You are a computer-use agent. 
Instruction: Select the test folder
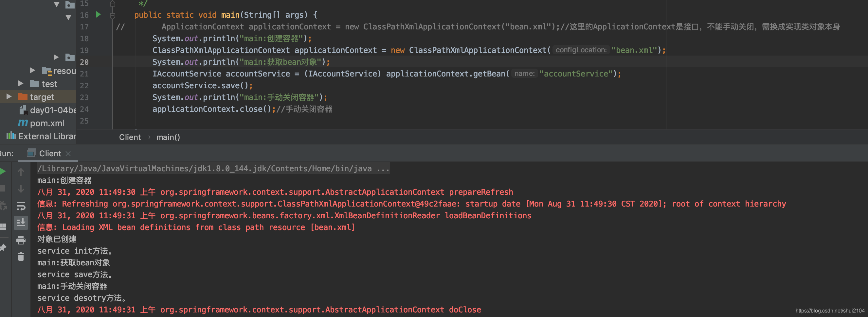pyautogui.click(x=49, y=84)
